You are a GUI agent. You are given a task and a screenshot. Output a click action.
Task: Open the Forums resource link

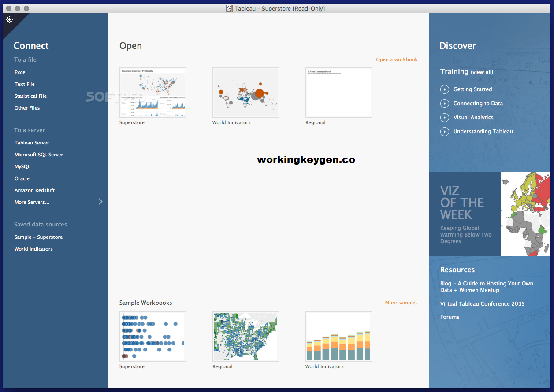click(x=450, y=317)
